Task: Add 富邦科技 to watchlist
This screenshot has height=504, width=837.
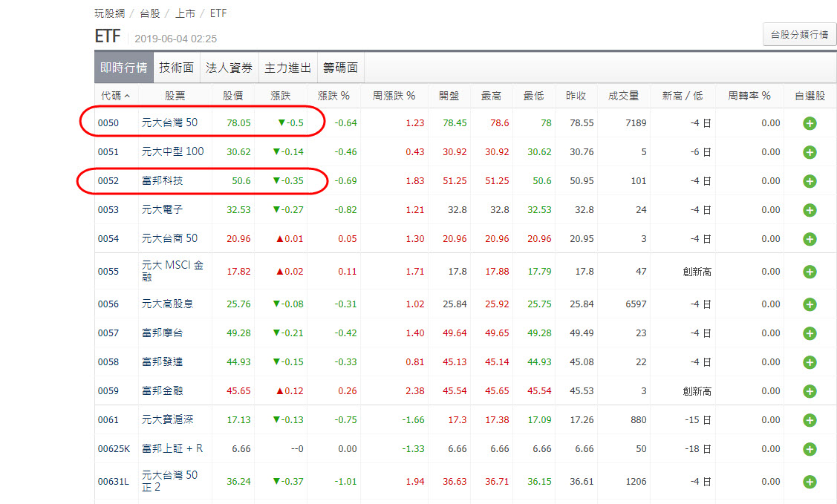Action: point(810,180)
